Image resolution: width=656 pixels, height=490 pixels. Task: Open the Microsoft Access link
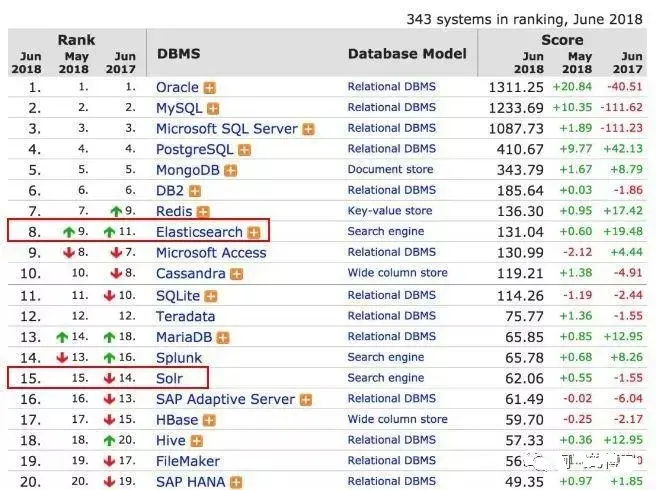click(211, 253)
